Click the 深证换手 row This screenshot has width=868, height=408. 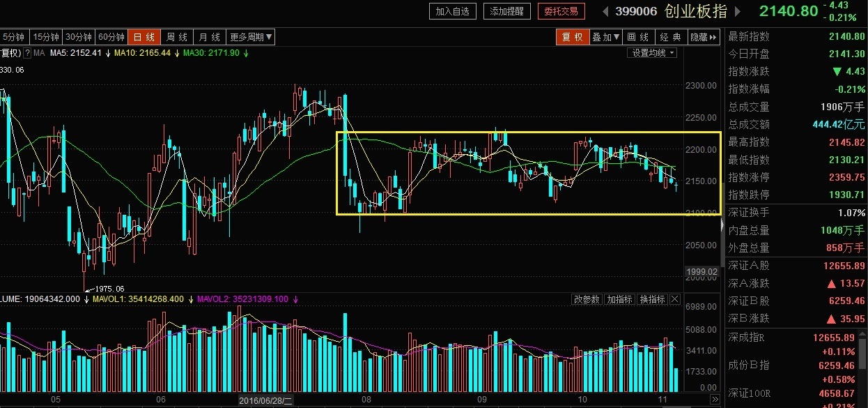pos(796,212)
